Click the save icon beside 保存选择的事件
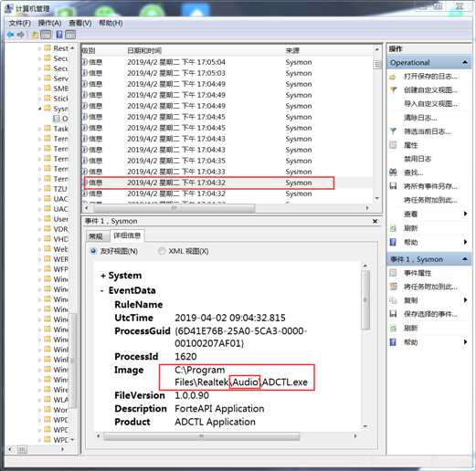The width and height of the screenshot is (476, 471). pos(393,314)
